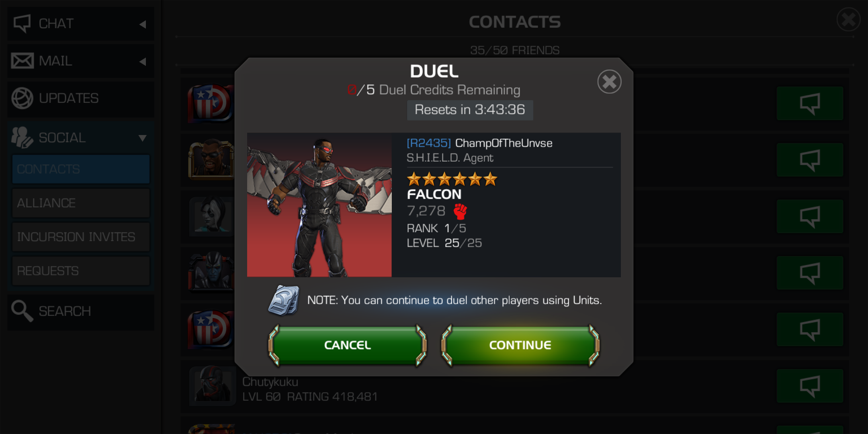Screen dimensions: 868x434
Task: Click the Contacts screen close X icon
Action: (x=848, y=19)
